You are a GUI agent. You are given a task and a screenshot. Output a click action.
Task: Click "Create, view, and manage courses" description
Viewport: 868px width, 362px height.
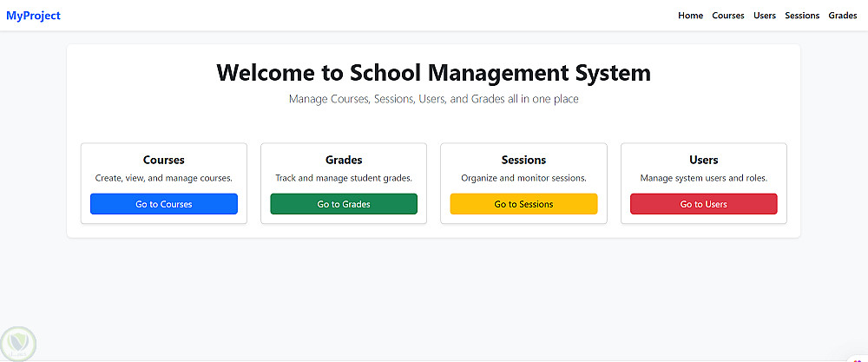coord(163,178)
